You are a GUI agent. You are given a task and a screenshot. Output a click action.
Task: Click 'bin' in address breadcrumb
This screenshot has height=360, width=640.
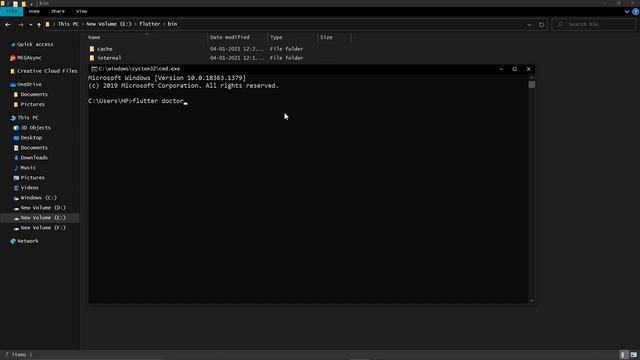[x=172, y=24]
